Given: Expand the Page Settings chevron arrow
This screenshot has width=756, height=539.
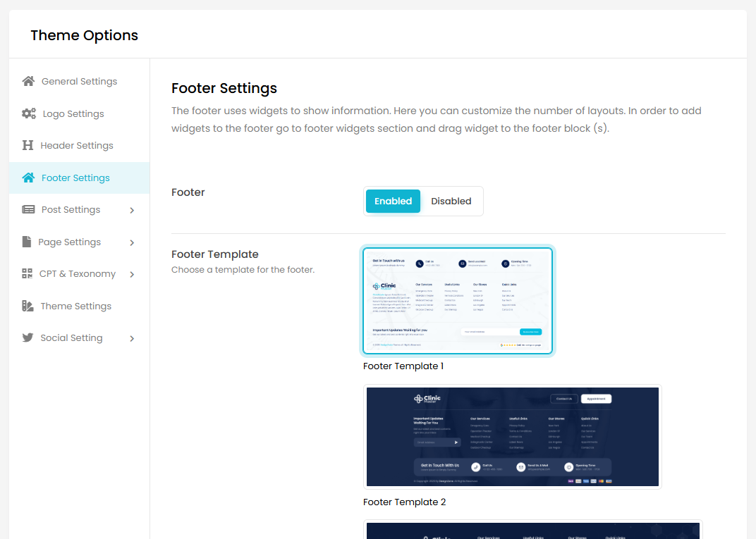Looking at the screenshot, I should coord(132,242).
